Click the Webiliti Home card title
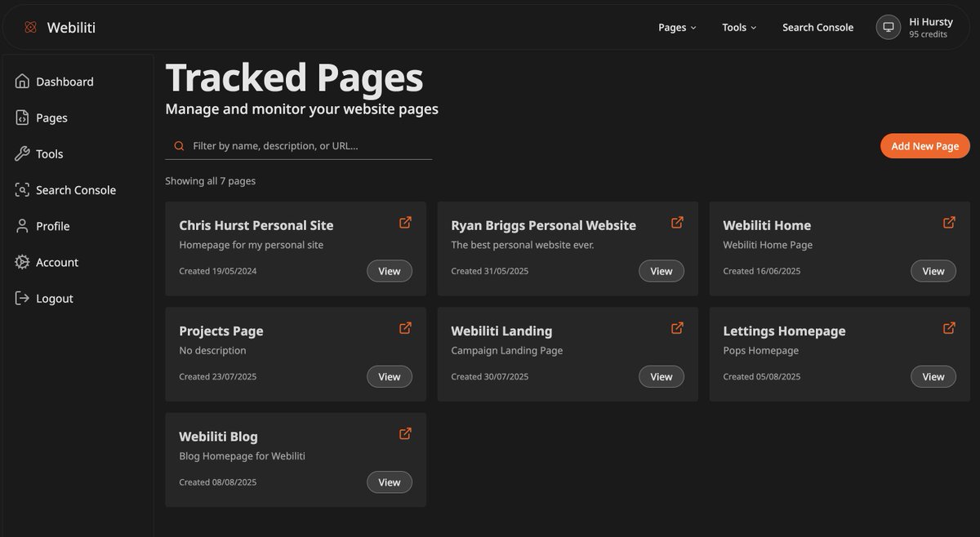Viewport: 980px width, 537px height. click(767, 225)
